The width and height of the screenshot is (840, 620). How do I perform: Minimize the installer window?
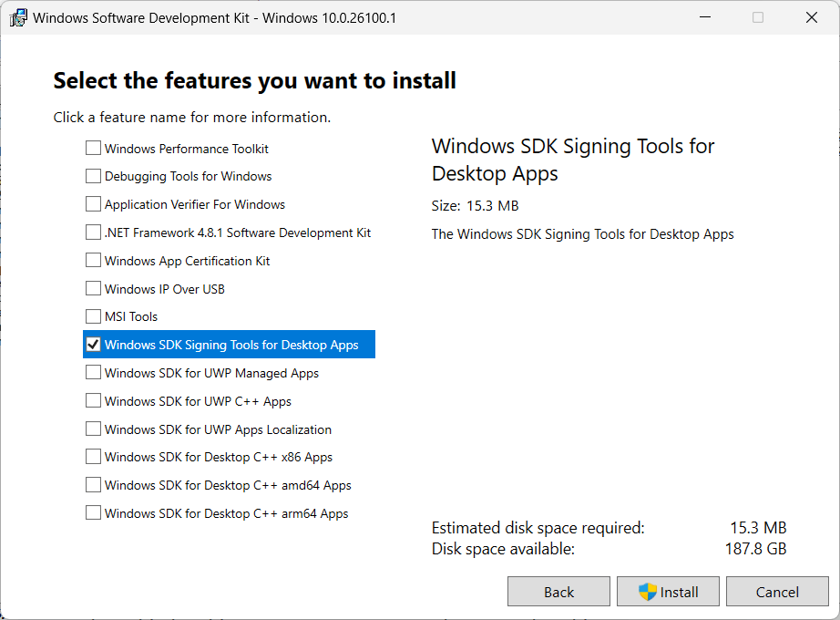705,17
